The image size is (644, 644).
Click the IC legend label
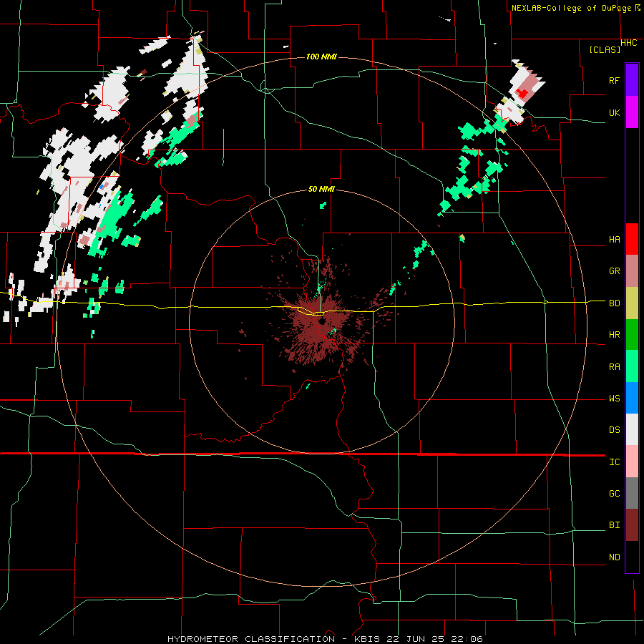[614, 462]
